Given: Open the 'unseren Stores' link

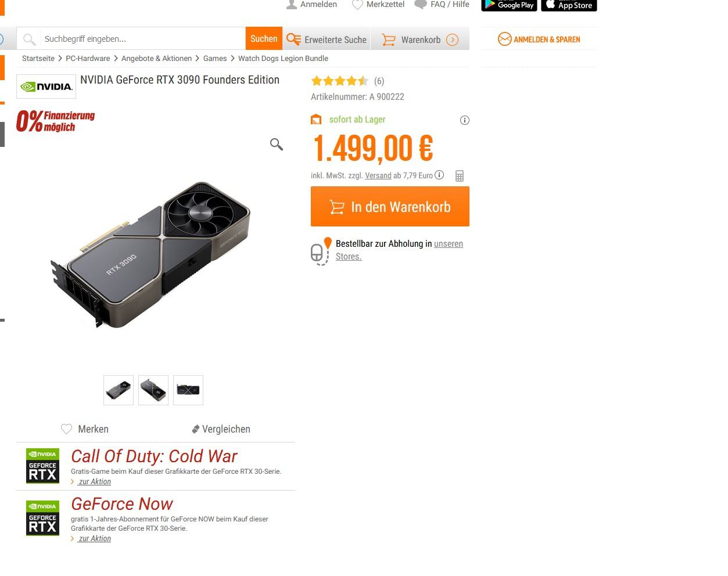Looking at the screenshot, I should tap(399, 250).
